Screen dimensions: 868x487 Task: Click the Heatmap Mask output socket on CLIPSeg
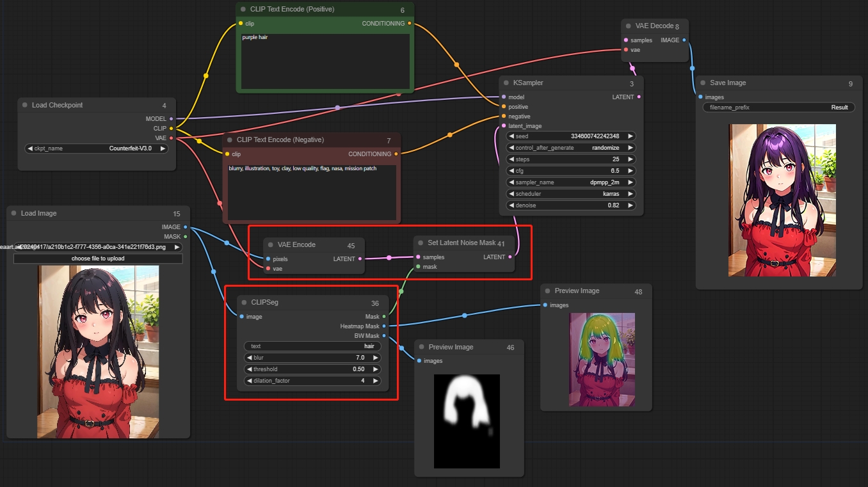384,326
